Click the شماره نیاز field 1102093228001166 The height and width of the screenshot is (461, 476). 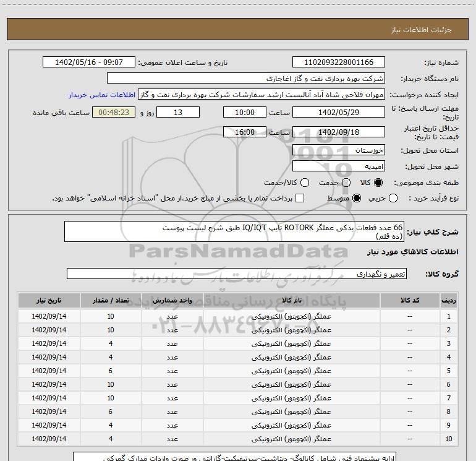pos(339,62)
